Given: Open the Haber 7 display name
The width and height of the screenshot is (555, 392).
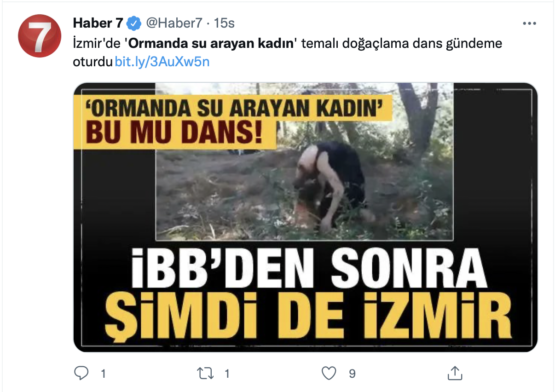Looking at the screenshot, I should (x=98, y=23).
